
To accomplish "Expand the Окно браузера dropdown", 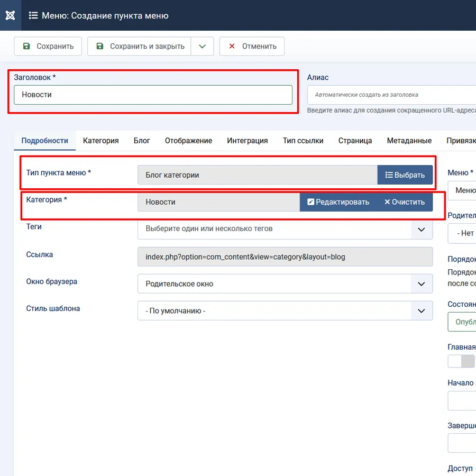I will click(285, 284).
